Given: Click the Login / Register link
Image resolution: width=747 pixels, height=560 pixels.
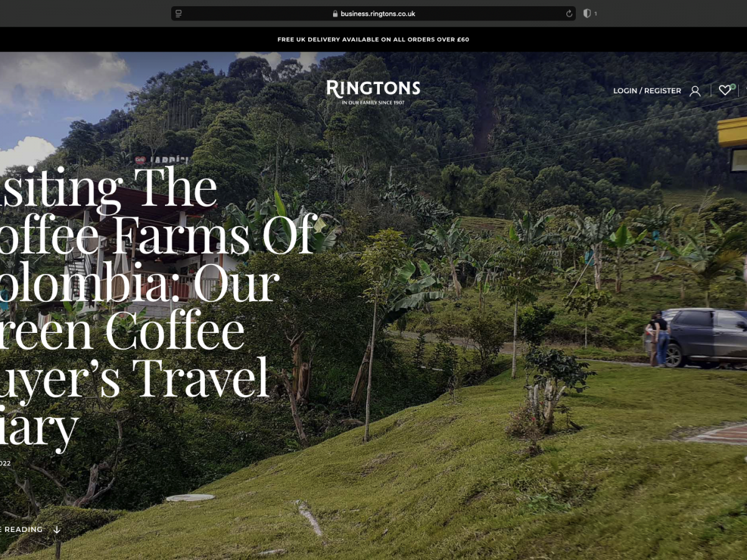Looking at the screenshot, I should pyautogui.click(x=647, y=91).
